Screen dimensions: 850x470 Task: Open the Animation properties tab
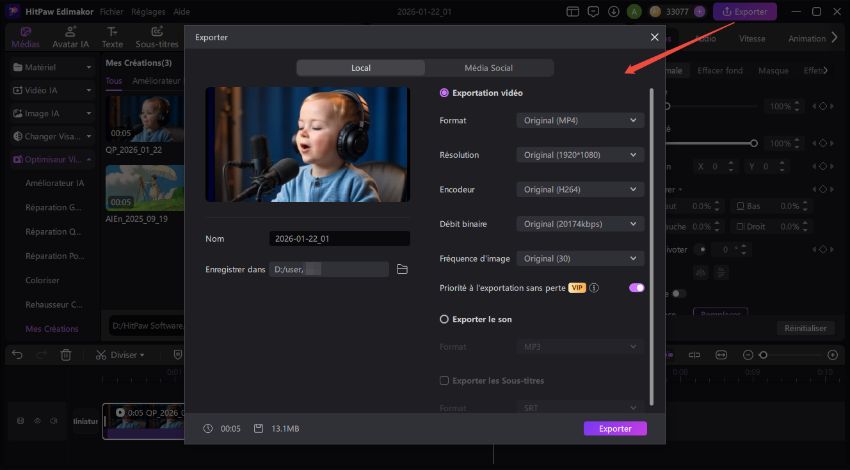807,38
